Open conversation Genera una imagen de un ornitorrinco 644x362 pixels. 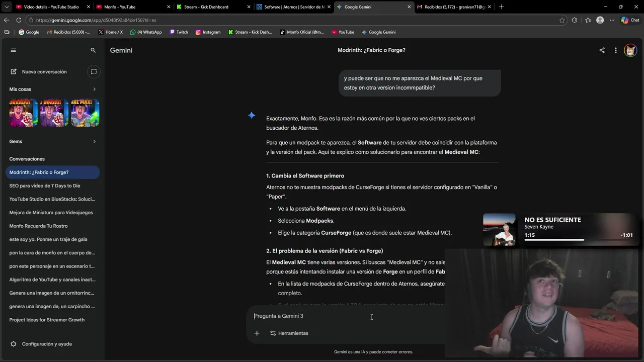coord(52,293)
